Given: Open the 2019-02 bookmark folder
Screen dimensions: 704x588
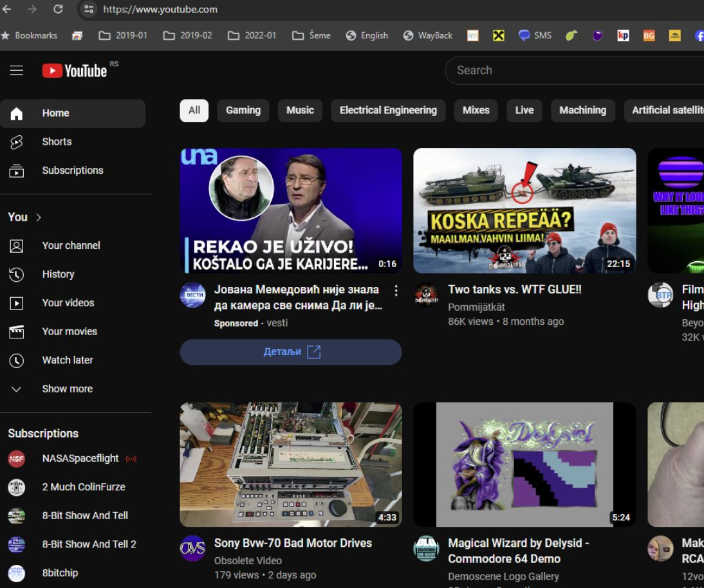Looking at the screenshot, I should pos(188,35).
